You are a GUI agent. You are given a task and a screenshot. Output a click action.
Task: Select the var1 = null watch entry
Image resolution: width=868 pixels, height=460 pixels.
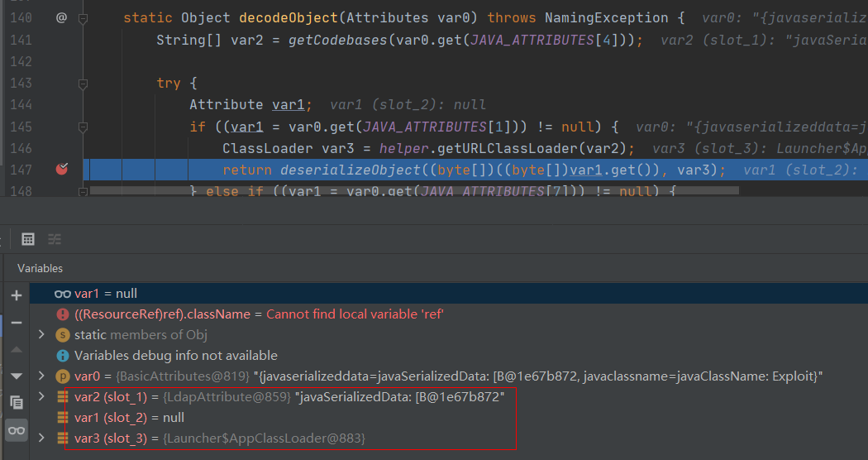point(105,294)
